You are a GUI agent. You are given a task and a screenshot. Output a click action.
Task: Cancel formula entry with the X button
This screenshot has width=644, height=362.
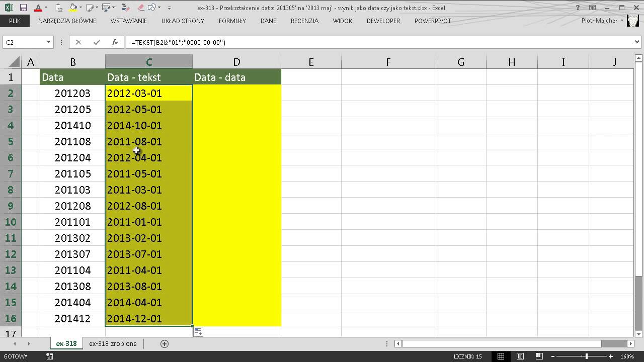pyautogui.click(x=78, y=42)
